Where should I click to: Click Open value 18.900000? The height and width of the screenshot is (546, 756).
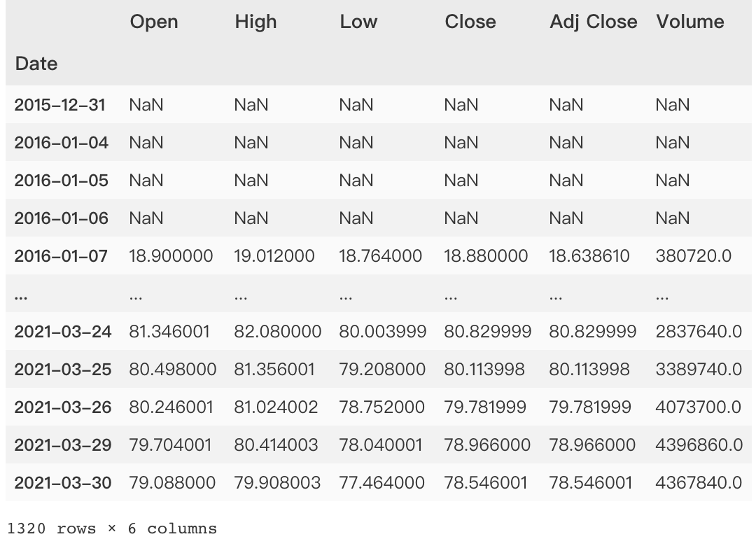click(x=171, y=255)
